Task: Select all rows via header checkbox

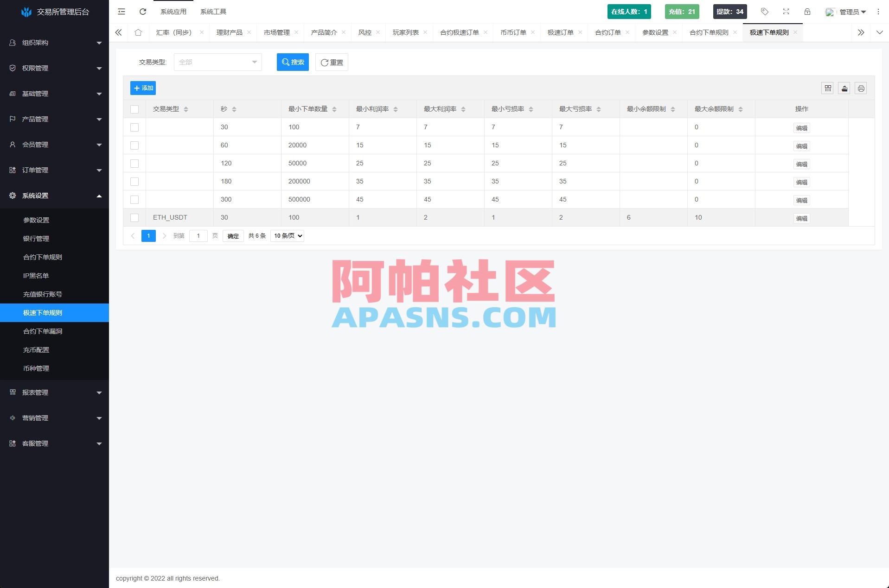Action: [134, 109]
